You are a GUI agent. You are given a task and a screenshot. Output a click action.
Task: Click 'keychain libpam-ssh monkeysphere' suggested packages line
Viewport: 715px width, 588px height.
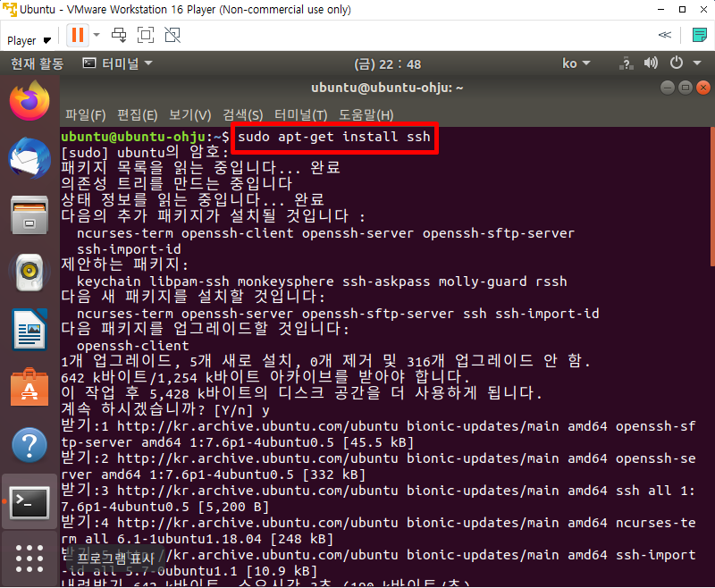tap(322, 281)
